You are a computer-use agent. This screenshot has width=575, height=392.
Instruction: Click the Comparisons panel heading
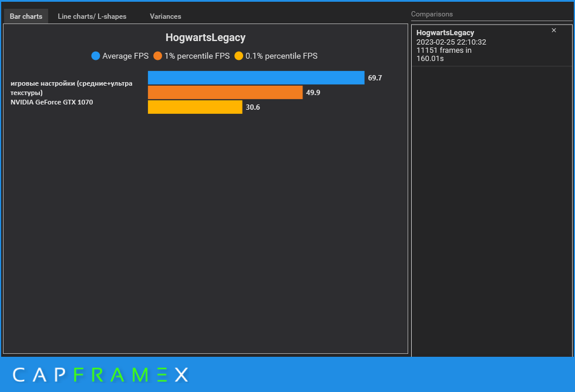click(x=432, y=14)
